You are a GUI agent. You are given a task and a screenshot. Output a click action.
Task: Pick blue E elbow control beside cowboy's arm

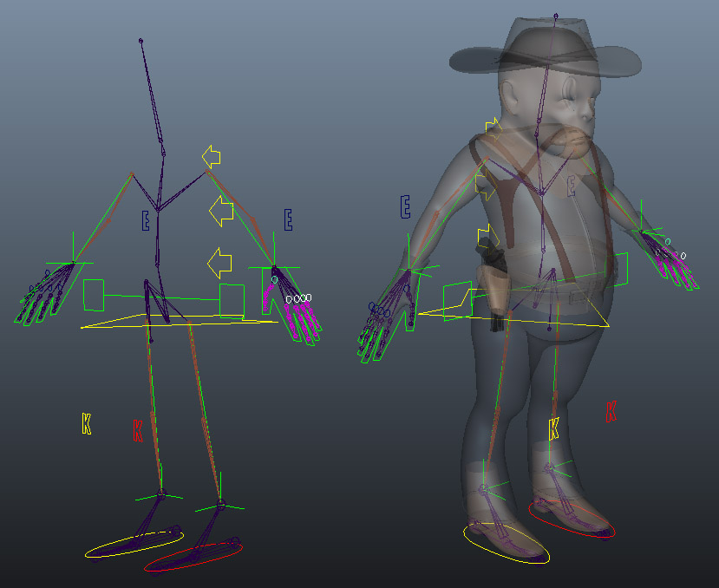click(405, 206)
